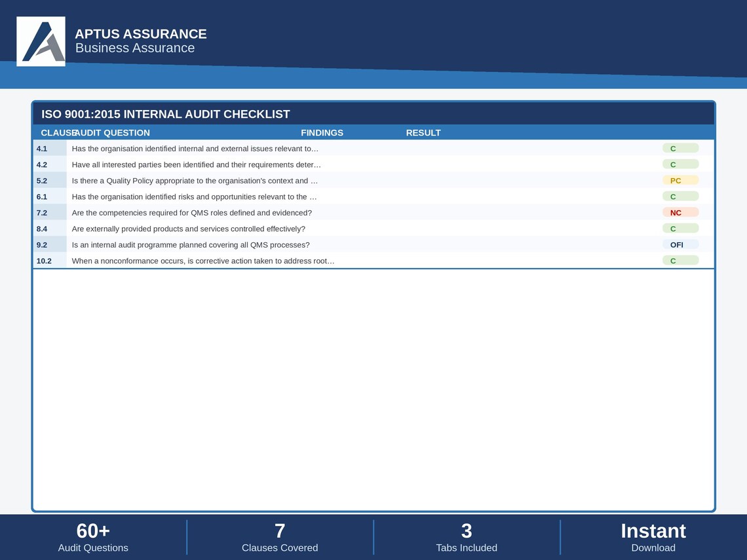
Task: Select the APTUS ASSURANCE company name
Action: pos(140,34)
